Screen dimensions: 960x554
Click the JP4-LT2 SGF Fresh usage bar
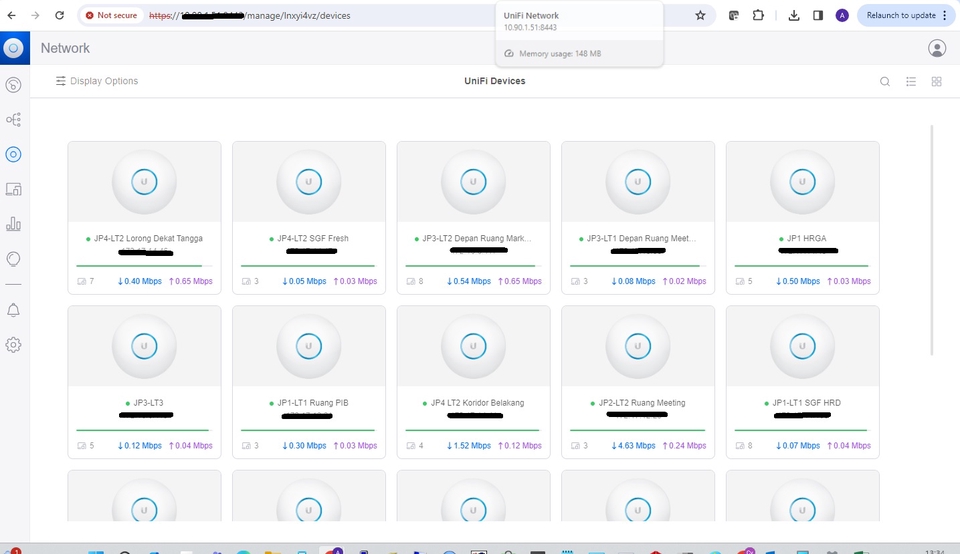click(x=309, y=266)
